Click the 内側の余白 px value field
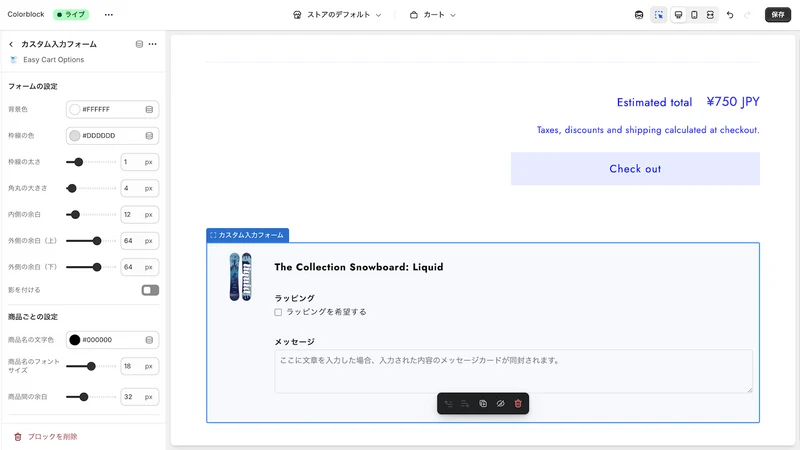 pyautogui.click(x=139, y=215)
